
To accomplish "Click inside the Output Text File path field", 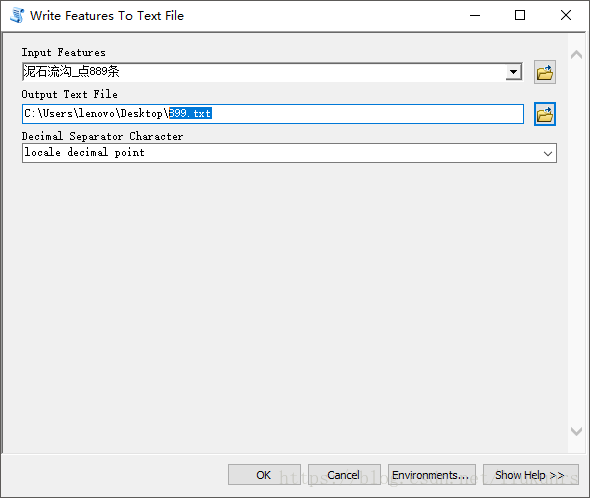I will click(x=273, y=114).
